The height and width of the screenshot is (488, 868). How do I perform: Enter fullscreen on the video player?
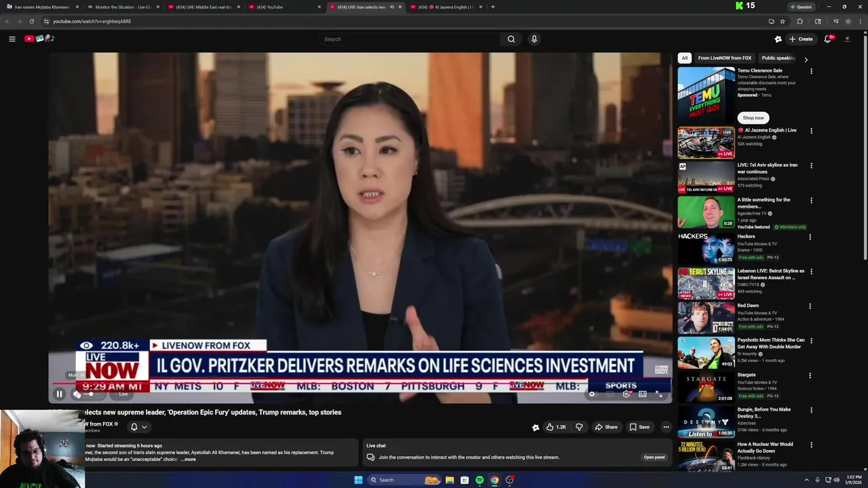pos(658,394)
